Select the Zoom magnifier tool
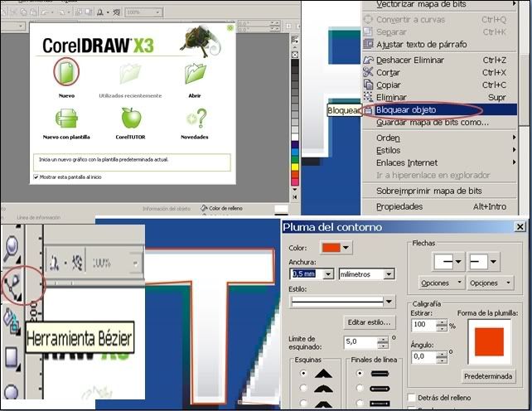532x411 pixels. click(12, 249)
